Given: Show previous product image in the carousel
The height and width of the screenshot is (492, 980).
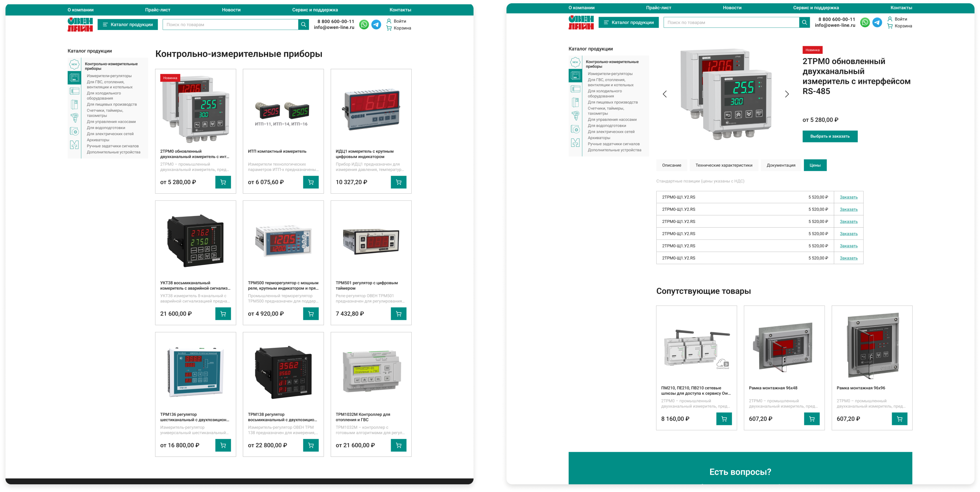Looking at the screenshot, I should point(665,94).
